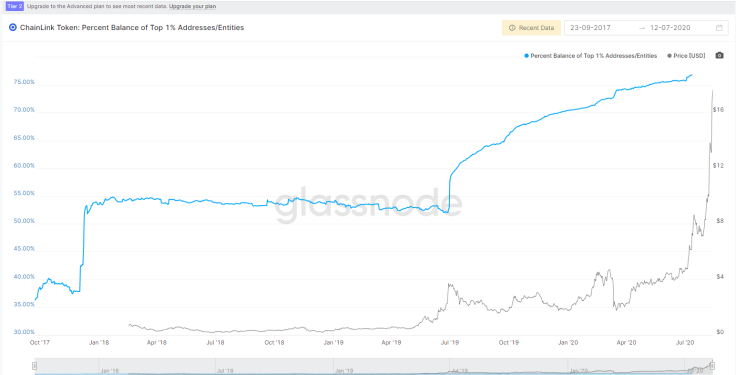Click the 75.00% left axis label

pyautogui.click(x=24, y=82)
